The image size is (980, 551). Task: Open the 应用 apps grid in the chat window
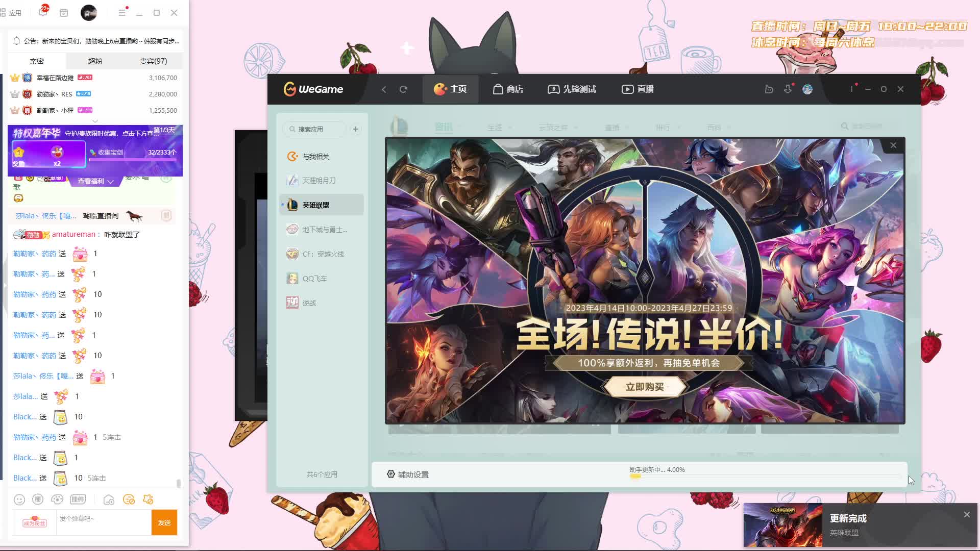pos(11,13)
